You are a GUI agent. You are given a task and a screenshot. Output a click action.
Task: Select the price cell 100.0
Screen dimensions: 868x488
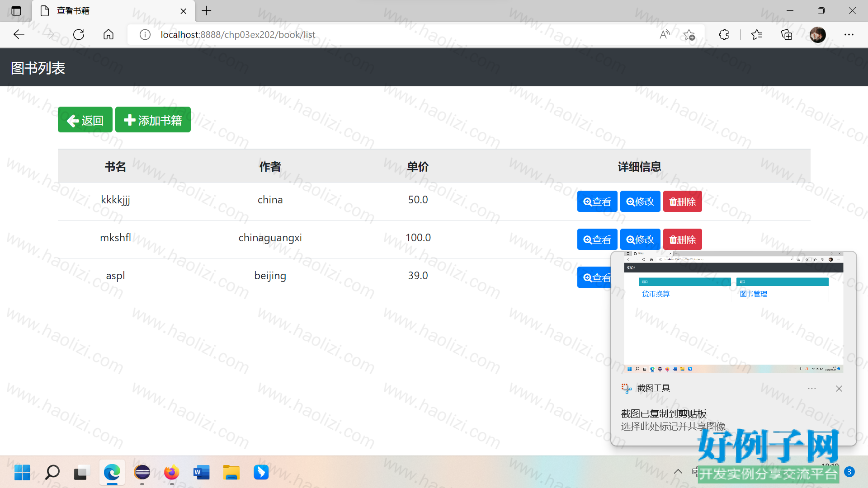coord(418,238)
